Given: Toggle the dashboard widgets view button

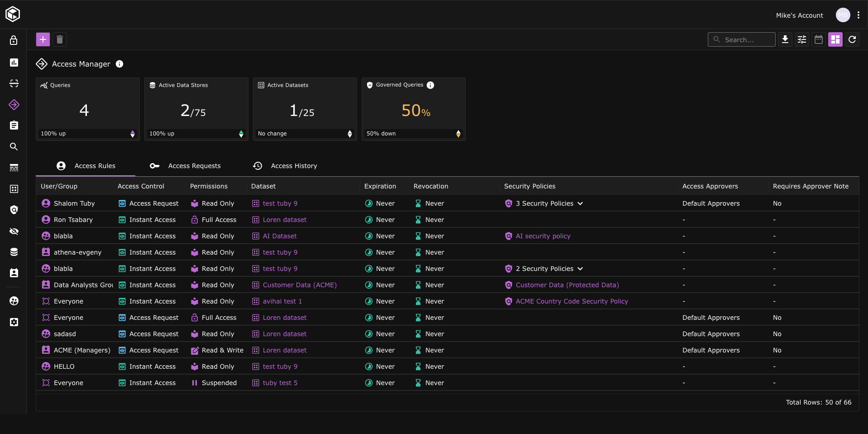Looking at the screenshot, I should point(835,39).
